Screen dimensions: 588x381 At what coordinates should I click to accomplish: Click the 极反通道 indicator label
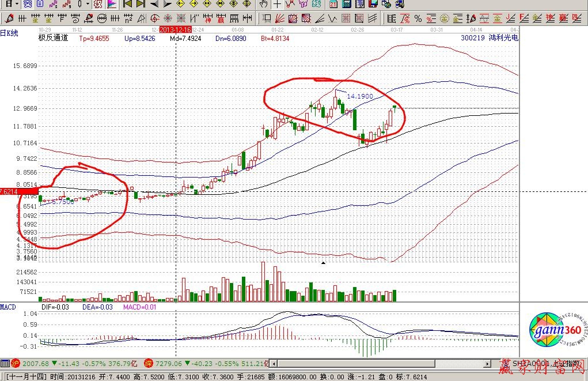tap(53, 38)
